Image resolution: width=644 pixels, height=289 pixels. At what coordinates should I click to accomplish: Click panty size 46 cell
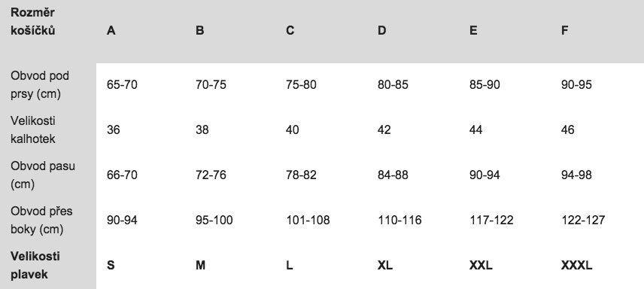[x=567, y=130]
